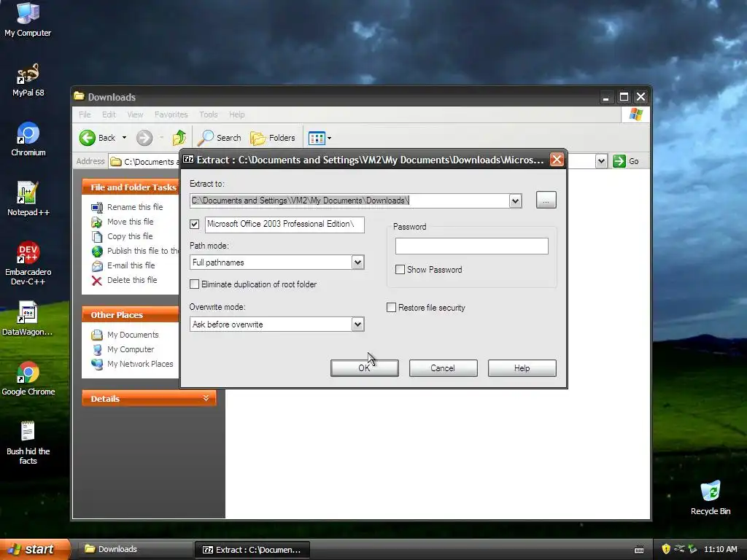The image size is (747, 560).
Task: Open My Network Places link
Action: [x=140, y=364]
